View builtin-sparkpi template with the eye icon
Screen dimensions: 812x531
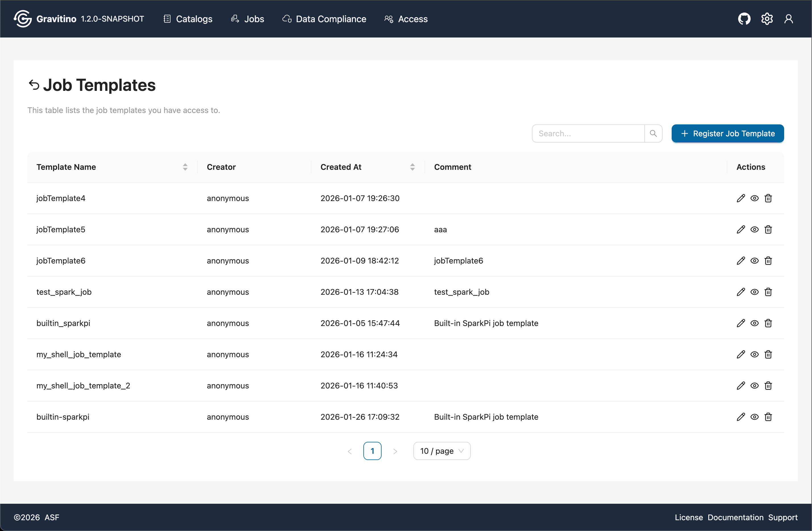(x=754, y=417)
